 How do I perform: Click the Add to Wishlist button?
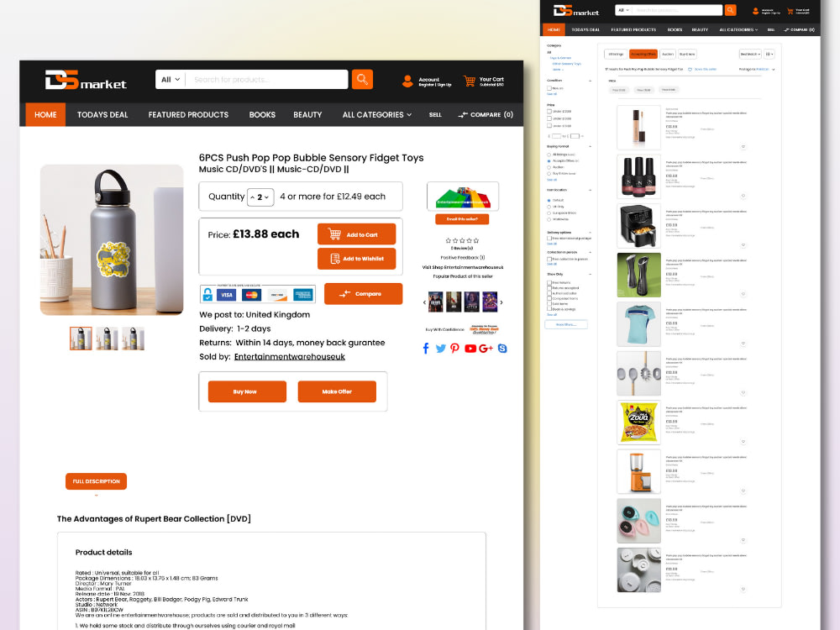click(x=357, y=259)
